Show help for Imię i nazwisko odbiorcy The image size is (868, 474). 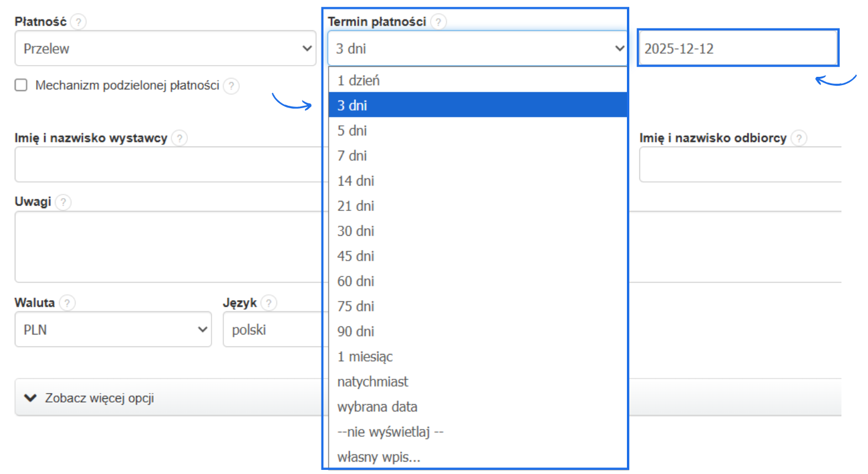[799, 138]
